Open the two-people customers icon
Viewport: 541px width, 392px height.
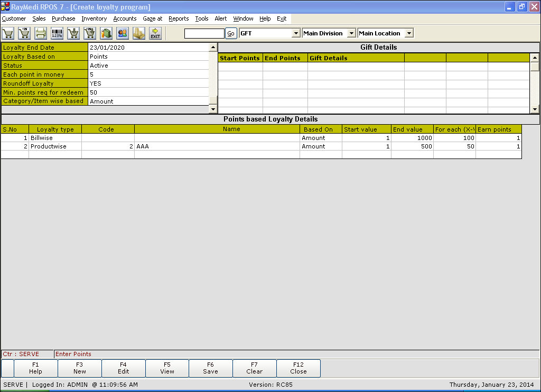tap(123, 33)
